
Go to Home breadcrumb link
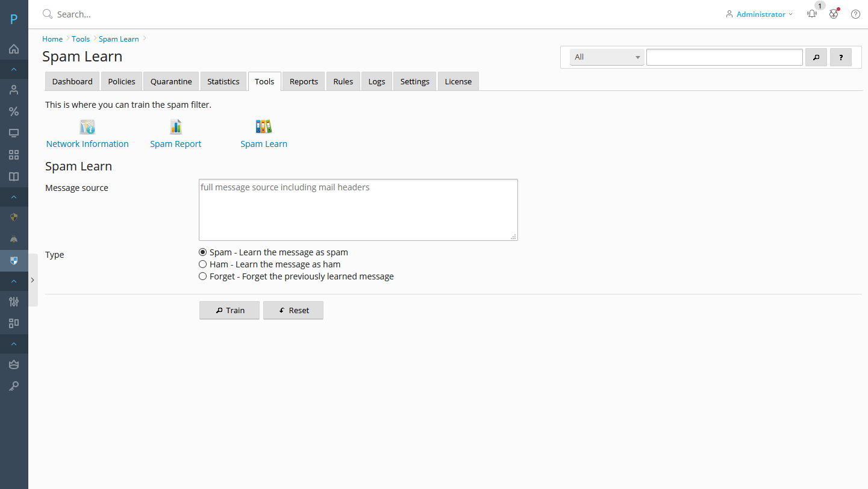(x=52, y=39)
